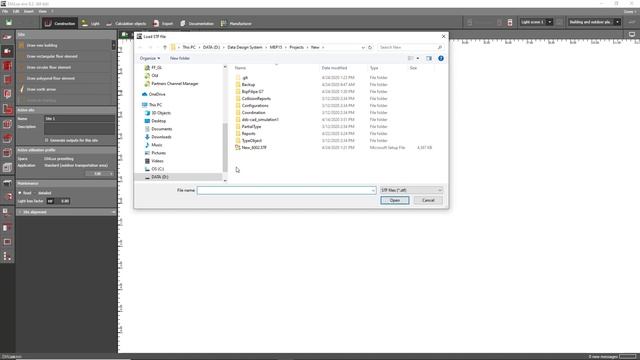This screenshot has height=360, width=640.
Task: Click Draw rectangular floor element
Action: (x=52, y=56)
